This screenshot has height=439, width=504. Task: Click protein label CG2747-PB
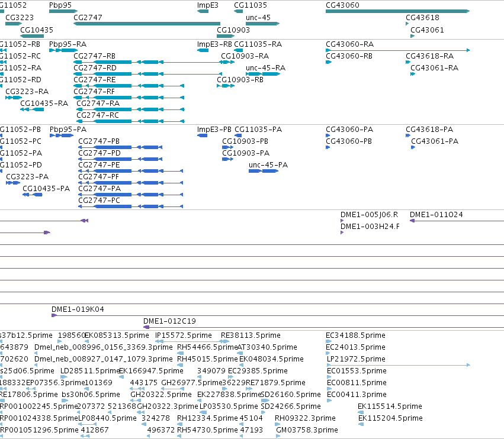tap(99, 141)
